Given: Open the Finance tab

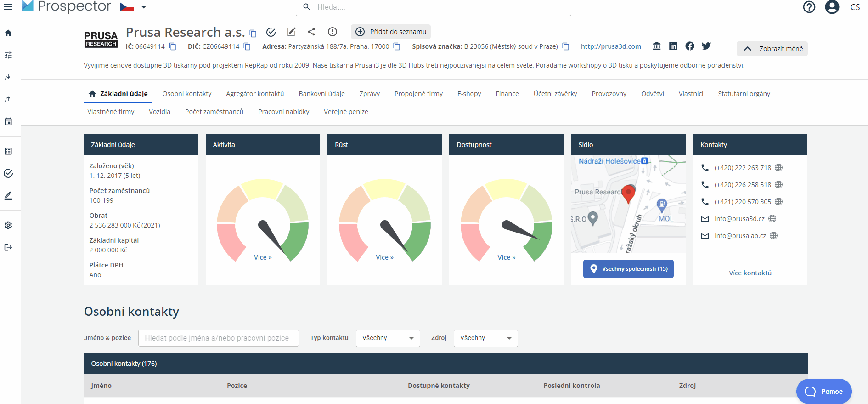Looking at the screenshot, I should coord(507,94).
